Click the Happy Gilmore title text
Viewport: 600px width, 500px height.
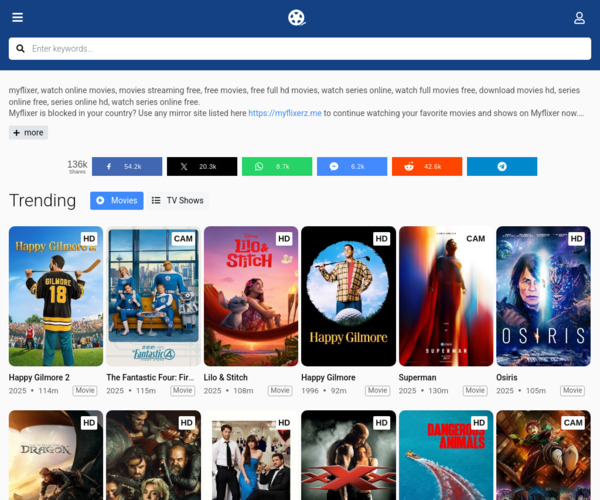(328, 378)
